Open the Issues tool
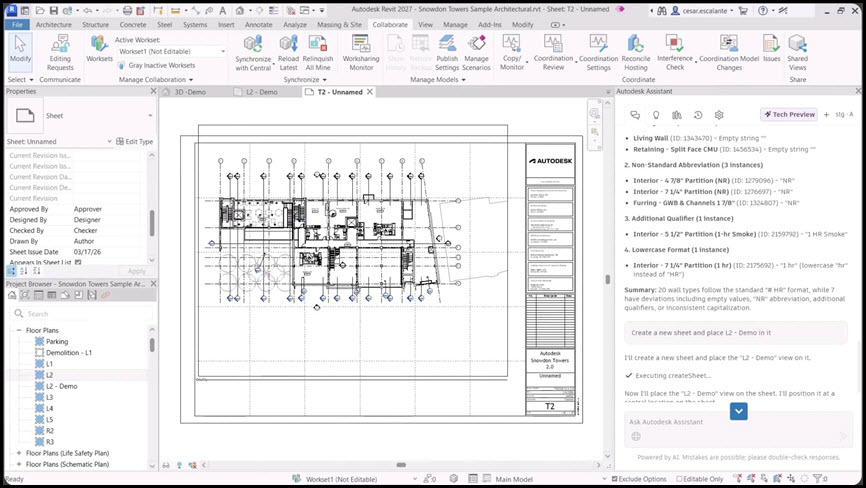The width and height of the screenshot is (866, 488). pyautogui.click(x=772, y=49)
